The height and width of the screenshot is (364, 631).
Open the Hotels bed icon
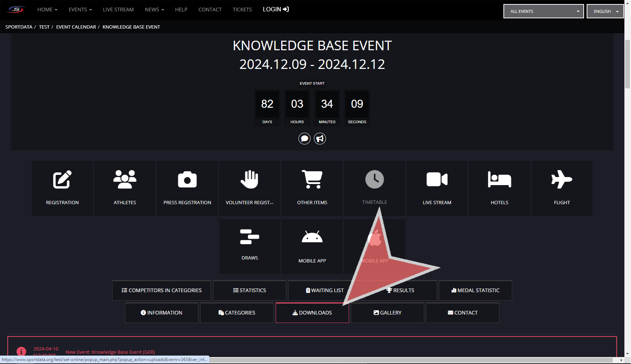[x=499, y=180]
